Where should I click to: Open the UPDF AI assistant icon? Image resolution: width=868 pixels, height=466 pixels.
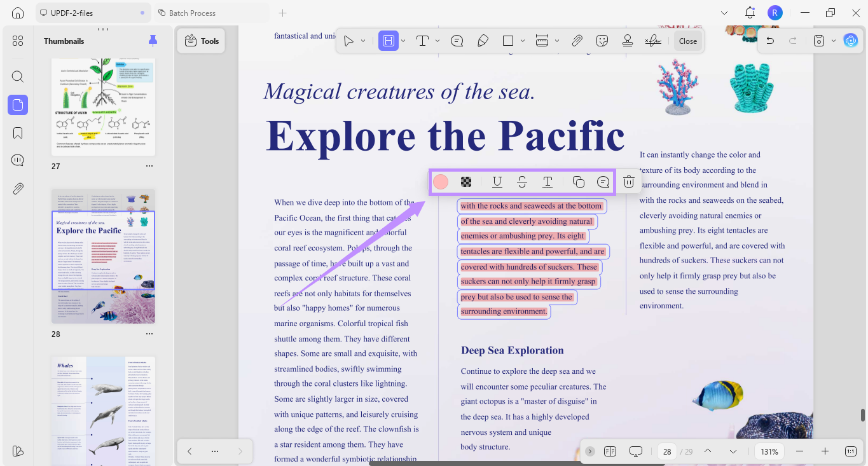coord(850,41)
